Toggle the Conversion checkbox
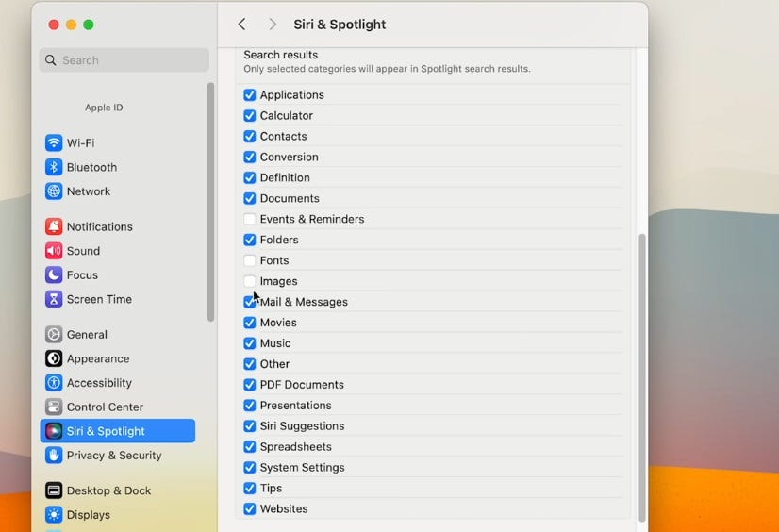Screen dimensions: 779x532 (x=250, y=157)
